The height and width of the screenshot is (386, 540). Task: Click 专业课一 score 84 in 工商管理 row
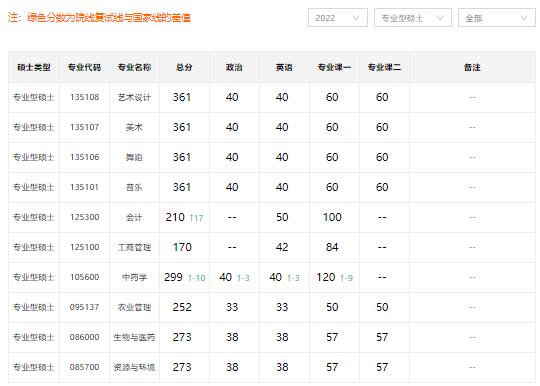click(332, 247)
